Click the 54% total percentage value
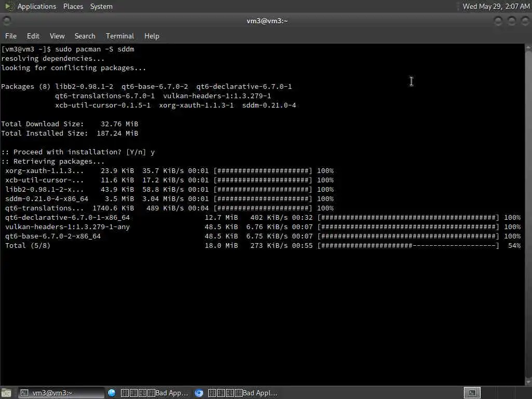The width and height of the screenshot is (532, 399). 514,246
